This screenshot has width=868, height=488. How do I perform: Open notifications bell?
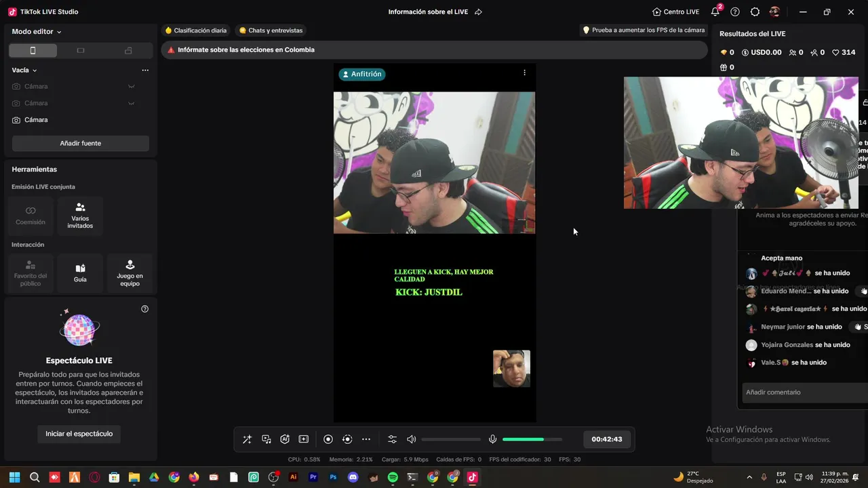tap(715, 12)
